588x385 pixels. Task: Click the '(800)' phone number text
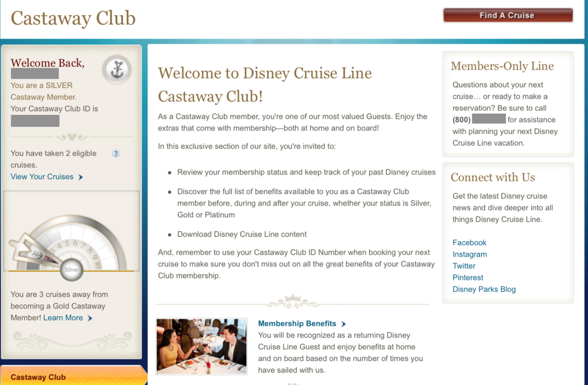point(461,120)
